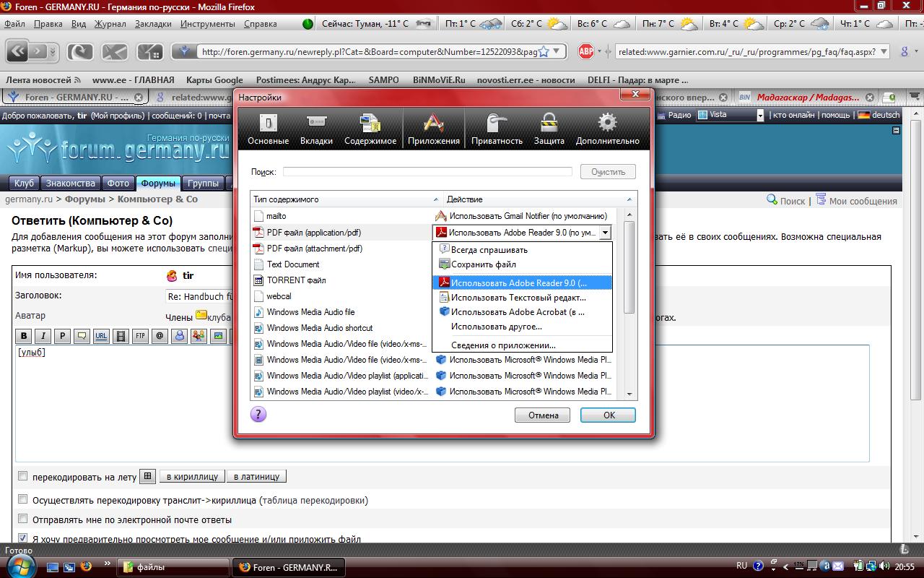The width and height of the screenshot is (924, 578).
Task: Click Отмена to cancel settings
Action: [x=543, y=415]
